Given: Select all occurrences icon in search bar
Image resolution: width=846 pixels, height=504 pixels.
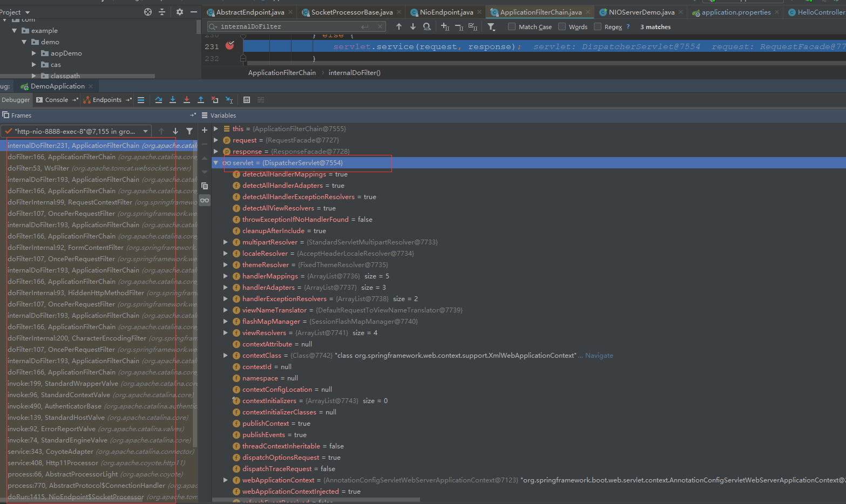Looking at the screenshot, I should pos(473,26).
